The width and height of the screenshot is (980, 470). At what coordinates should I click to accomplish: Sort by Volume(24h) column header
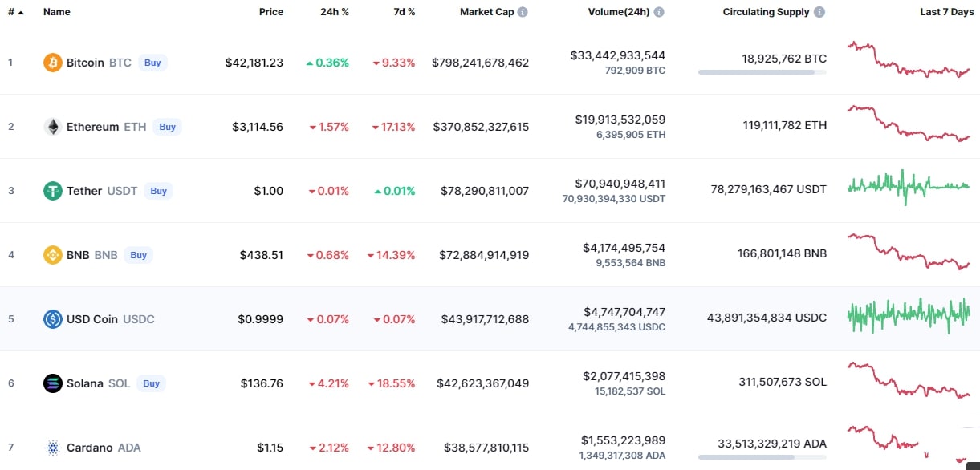click(620, 12)
